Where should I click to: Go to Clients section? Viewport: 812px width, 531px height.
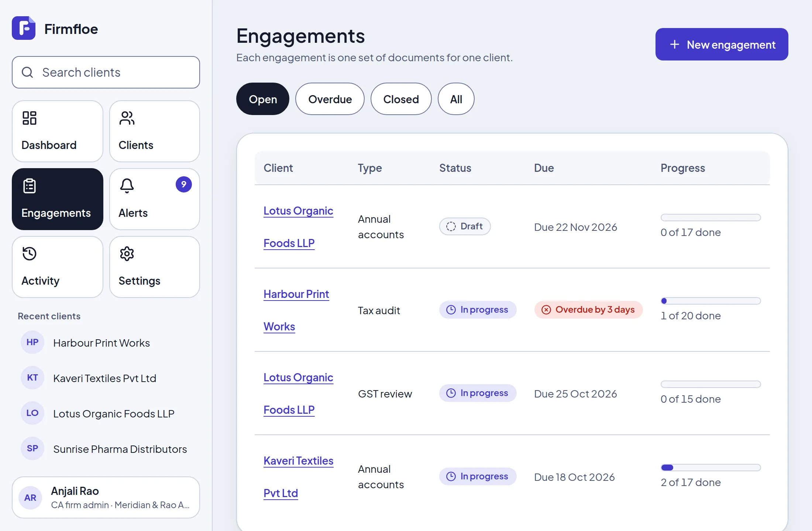tap(155, 131)
